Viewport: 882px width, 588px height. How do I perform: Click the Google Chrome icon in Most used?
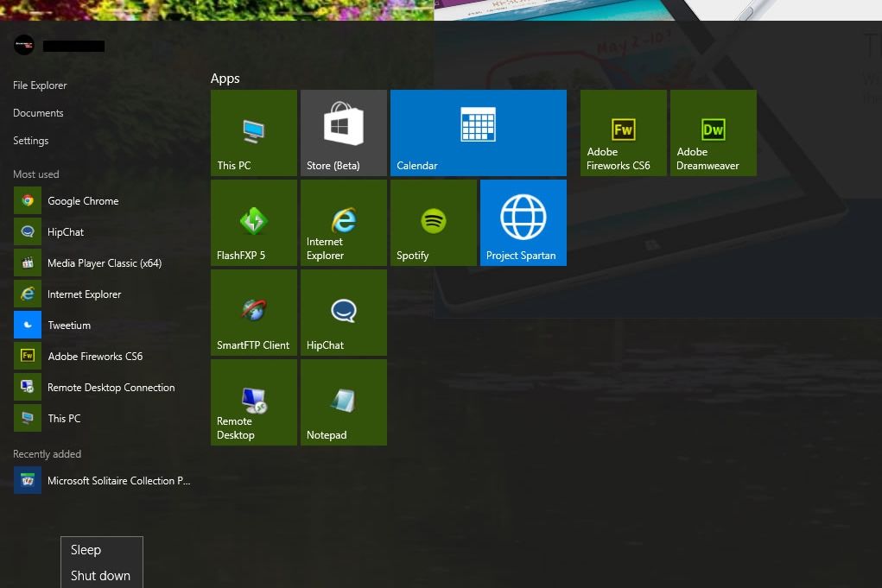pos(28,200)
